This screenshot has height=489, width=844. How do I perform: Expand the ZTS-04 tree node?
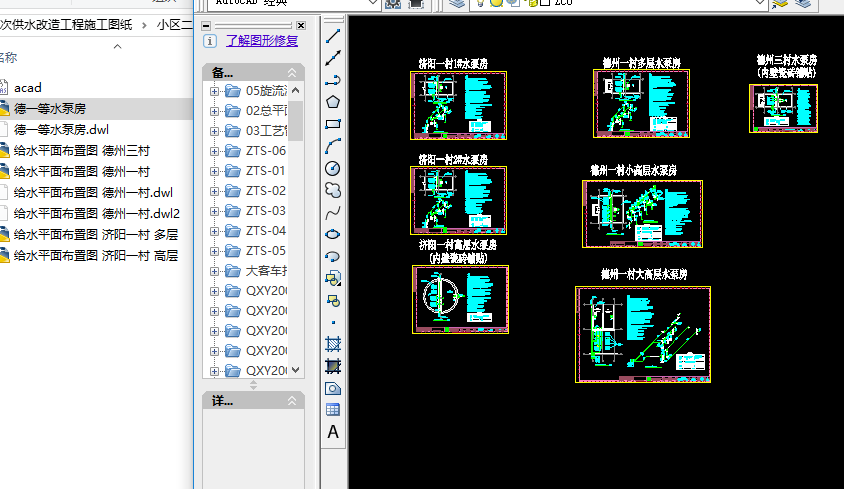click(x=214, y=231)
